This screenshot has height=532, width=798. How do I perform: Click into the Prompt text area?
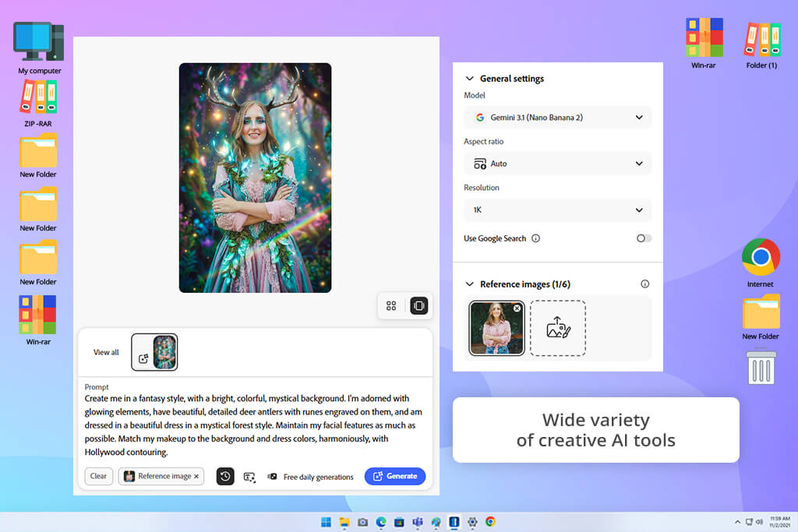[x=255, y=425]
